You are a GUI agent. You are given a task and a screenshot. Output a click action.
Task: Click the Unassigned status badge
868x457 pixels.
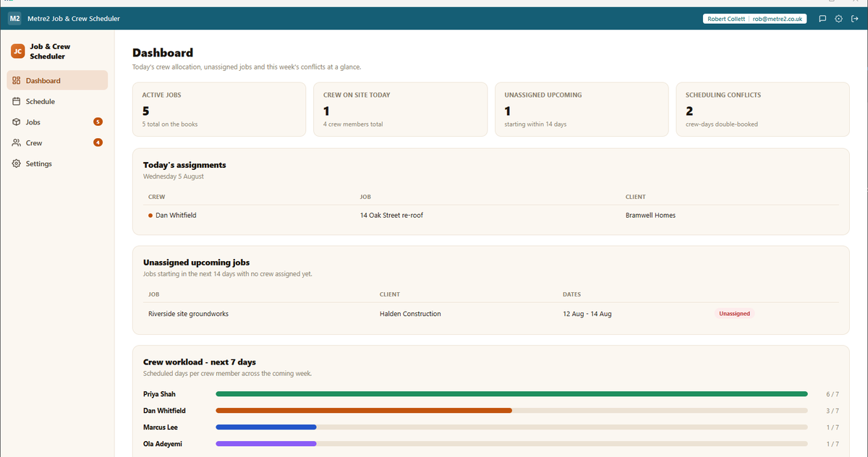734,314
